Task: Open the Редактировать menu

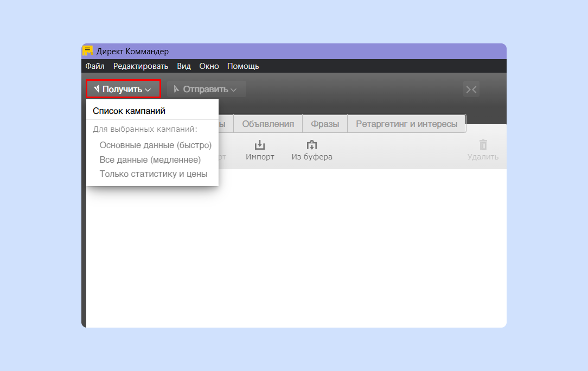Action: 140,66
